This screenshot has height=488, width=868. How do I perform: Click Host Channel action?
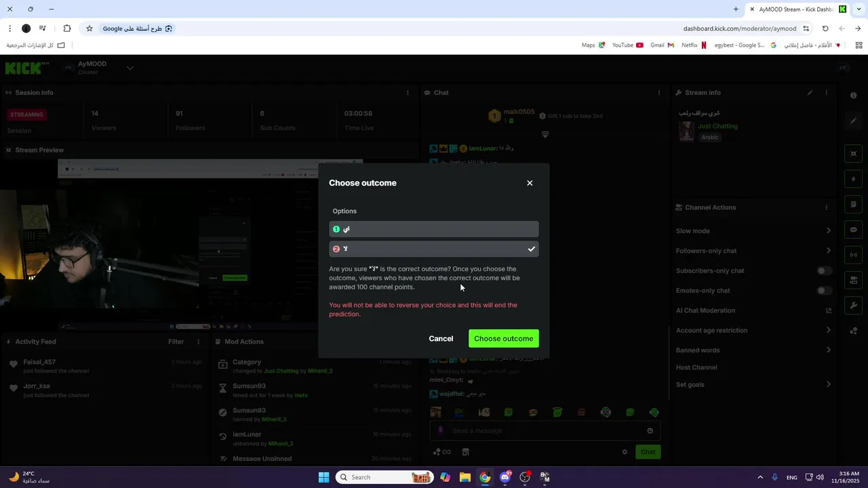coord(696,367)
